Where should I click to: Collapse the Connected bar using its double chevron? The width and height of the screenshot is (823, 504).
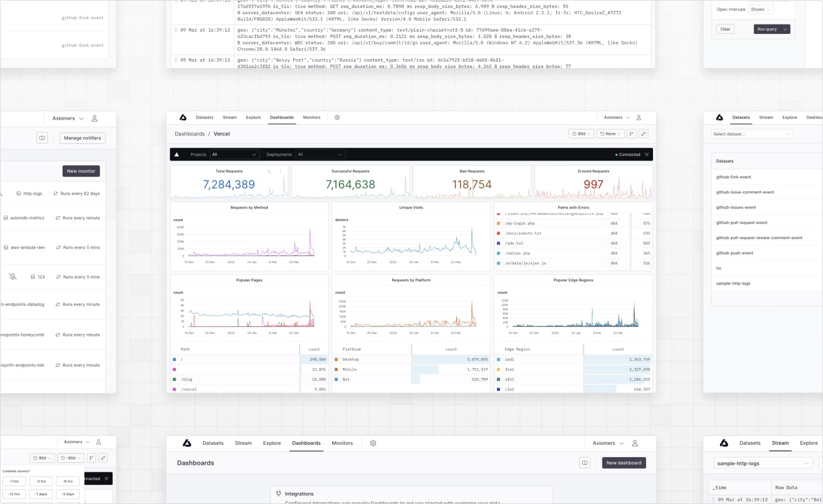tap(647, 155)
